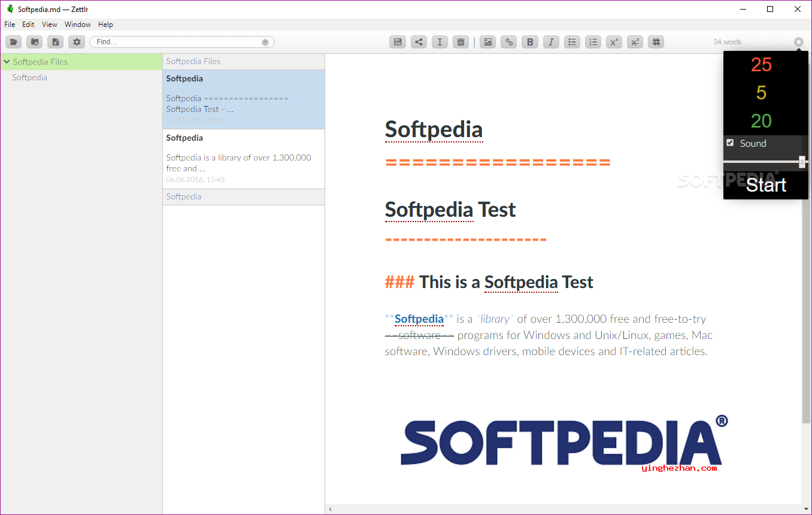Insert a bulleted list

[x=572, y=42]
